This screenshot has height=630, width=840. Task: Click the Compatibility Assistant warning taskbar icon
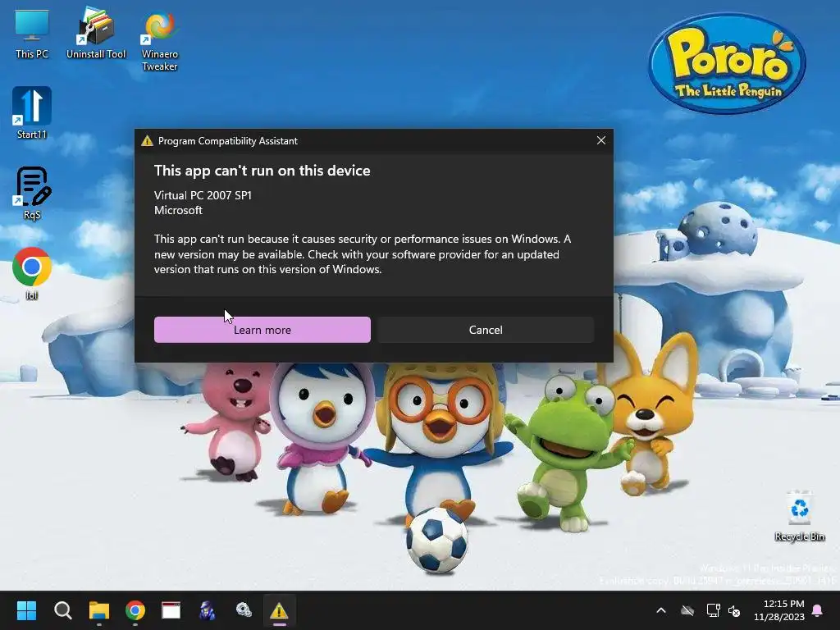(279, 610)
